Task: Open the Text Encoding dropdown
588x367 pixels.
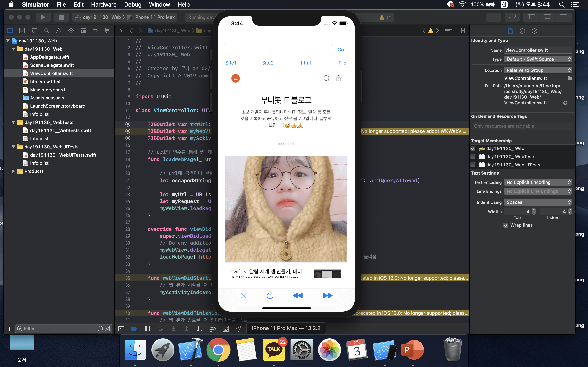Action: tap(537, 182)
